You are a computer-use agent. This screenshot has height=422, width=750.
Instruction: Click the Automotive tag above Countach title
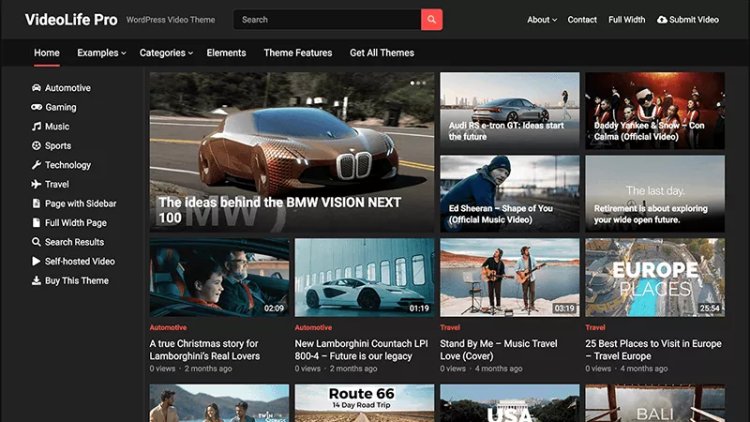pos(313,328)
